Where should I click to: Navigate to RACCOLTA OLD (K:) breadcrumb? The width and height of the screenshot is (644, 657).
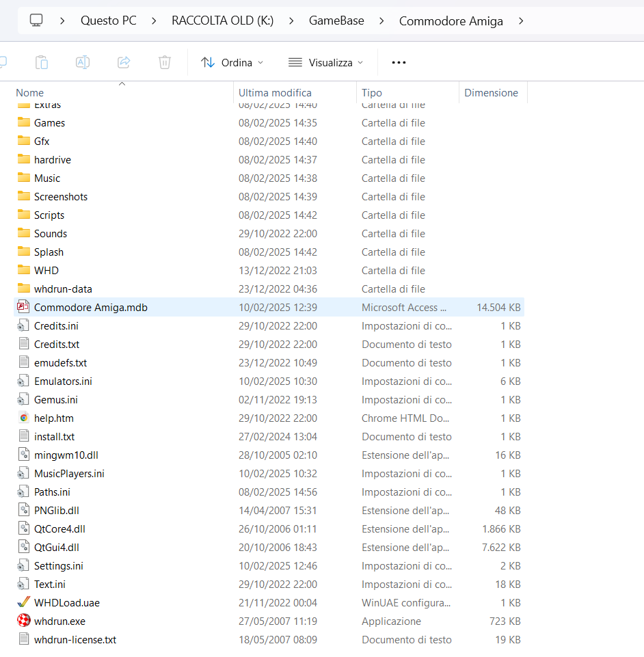click(222, 21)
